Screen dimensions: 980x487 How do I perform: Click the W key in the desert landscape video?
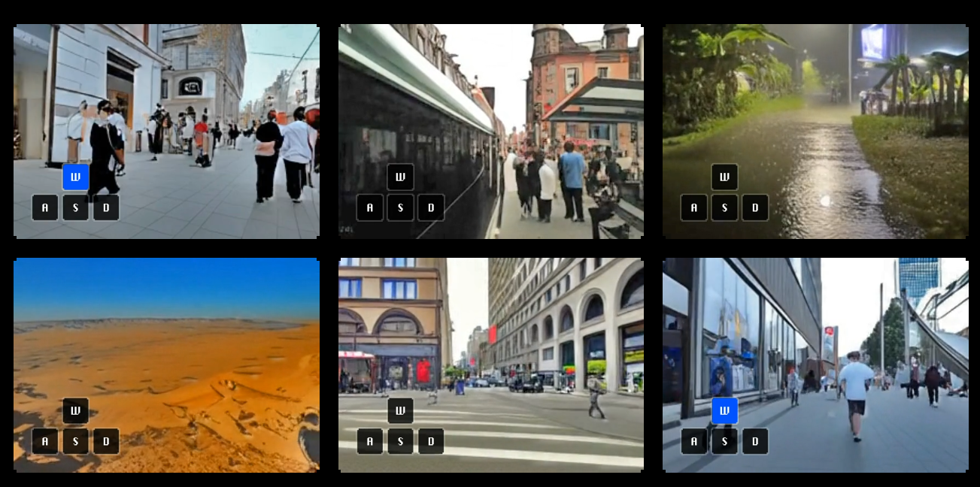[x=75, y=411]
